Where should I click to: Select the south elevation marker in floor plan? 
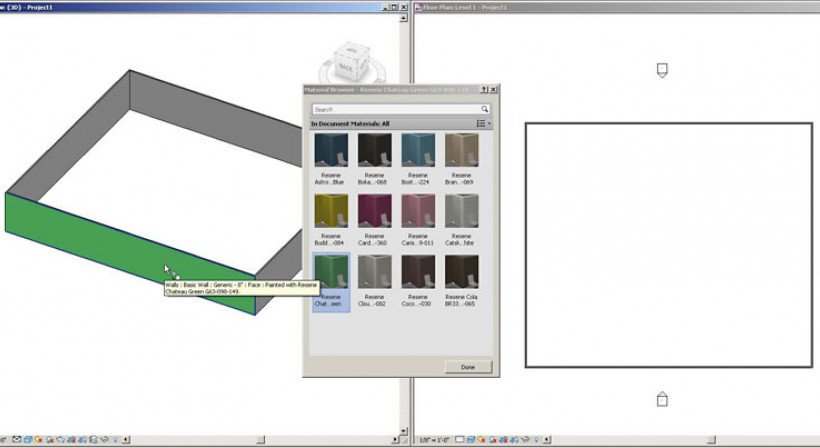pyautogui.click(x=662, y=399)
